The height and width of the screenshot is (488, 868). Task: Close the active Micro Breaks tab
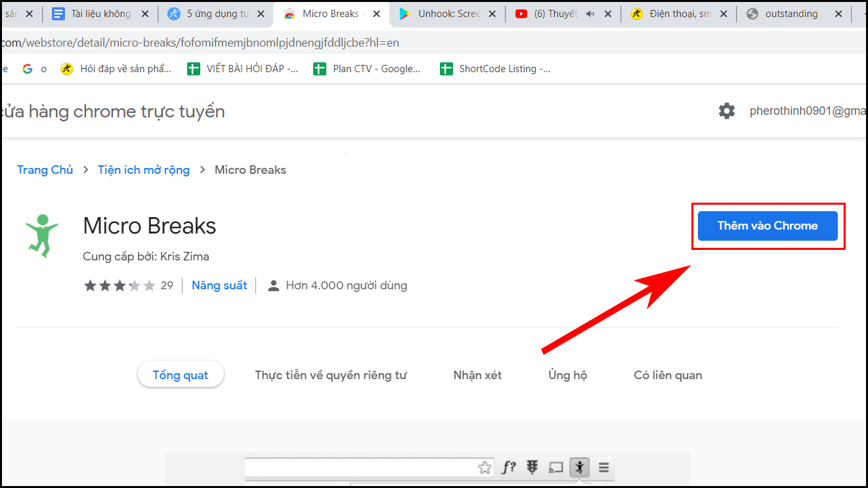click(x=376, y=14)
